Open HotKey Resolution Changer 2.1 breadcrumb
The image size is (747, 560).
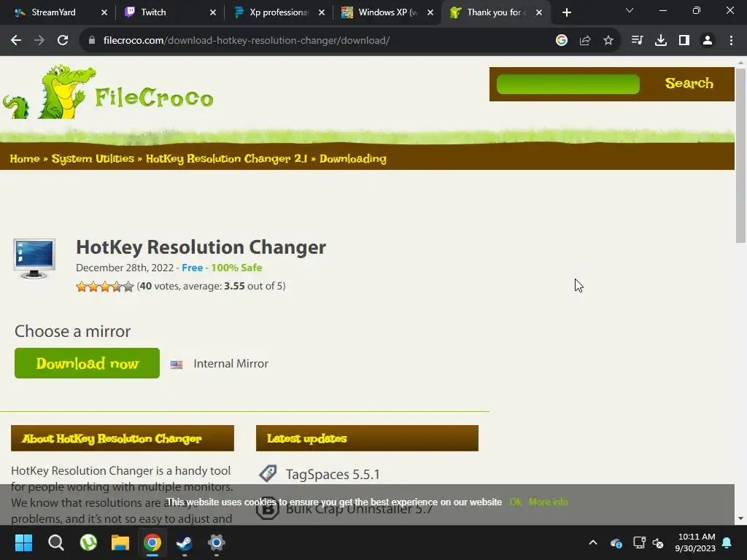227,158
